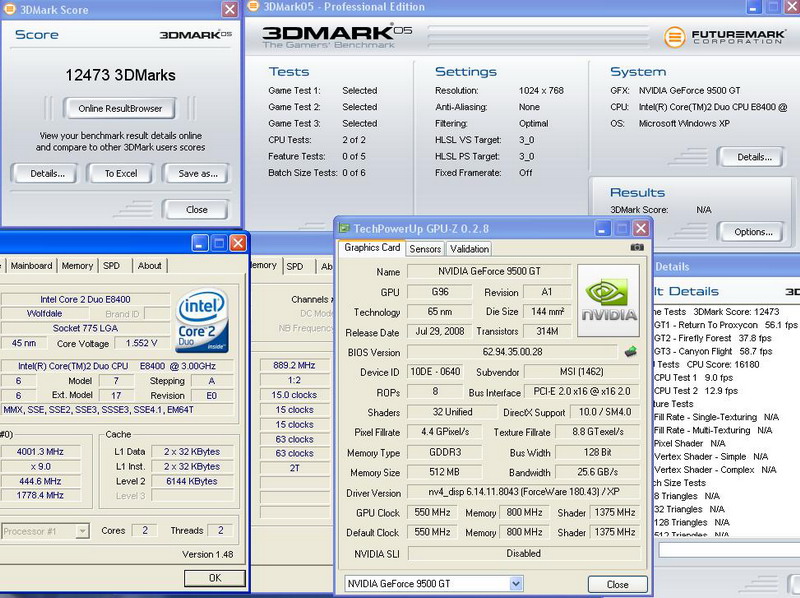
Task: Click the Driver Version field in GPU-Z
Action: 523,492
